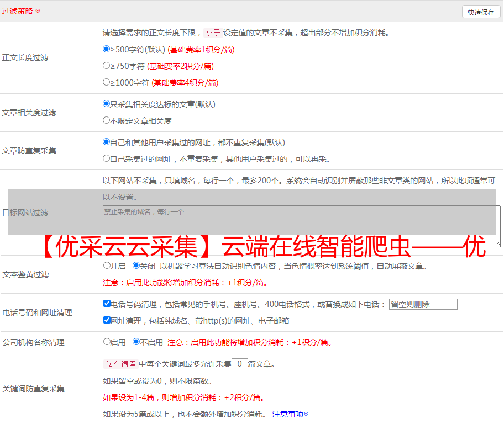
Task: Select 自己和其他用户采集过的网址 no-repeat option
Action: click(107, 142)
